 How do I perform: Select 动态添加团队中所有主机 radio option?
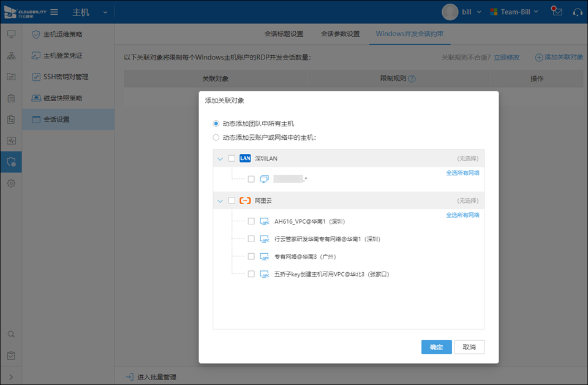point(216,123)
